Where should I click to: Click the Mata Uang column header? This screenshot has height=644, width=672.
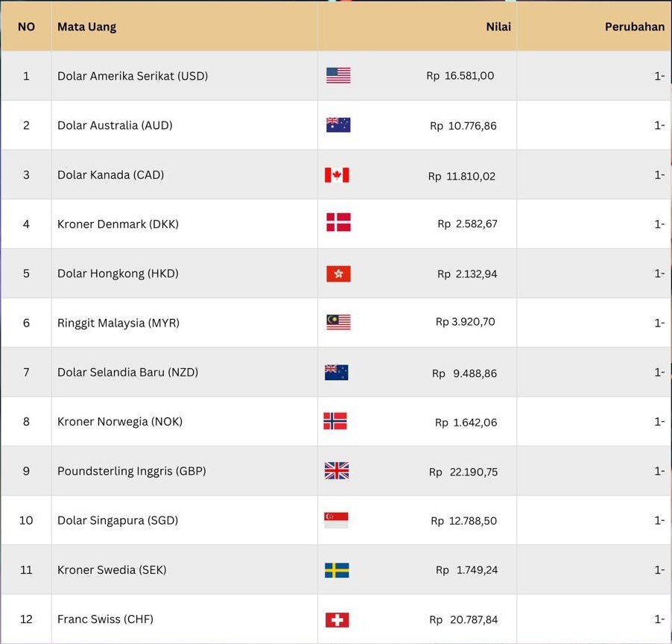(86, 27)
